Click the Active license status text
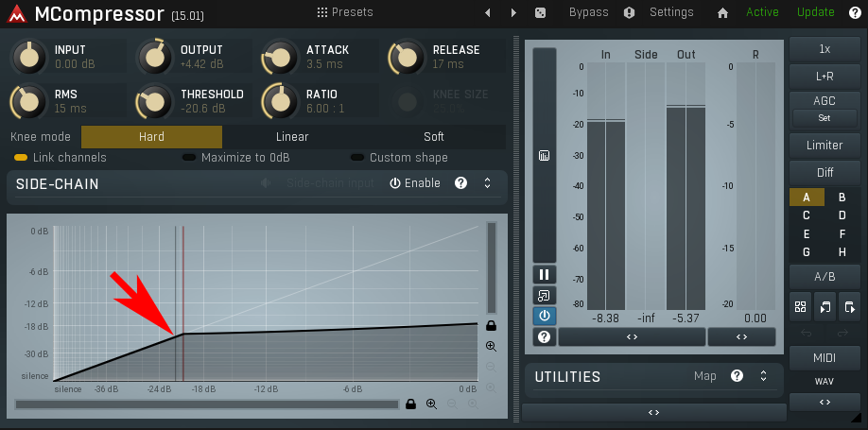The width and height of the screenshot is (868, 430). [x=762, y=12]
